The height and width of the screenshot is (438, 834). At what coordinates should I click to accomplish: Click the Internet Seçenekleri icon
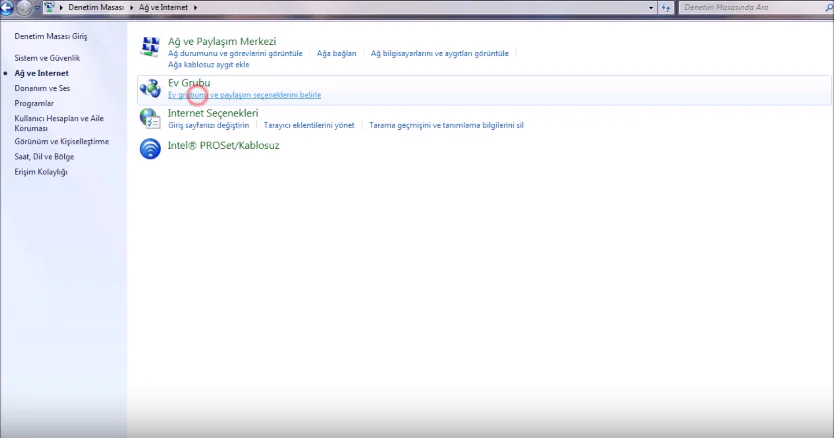150,119
